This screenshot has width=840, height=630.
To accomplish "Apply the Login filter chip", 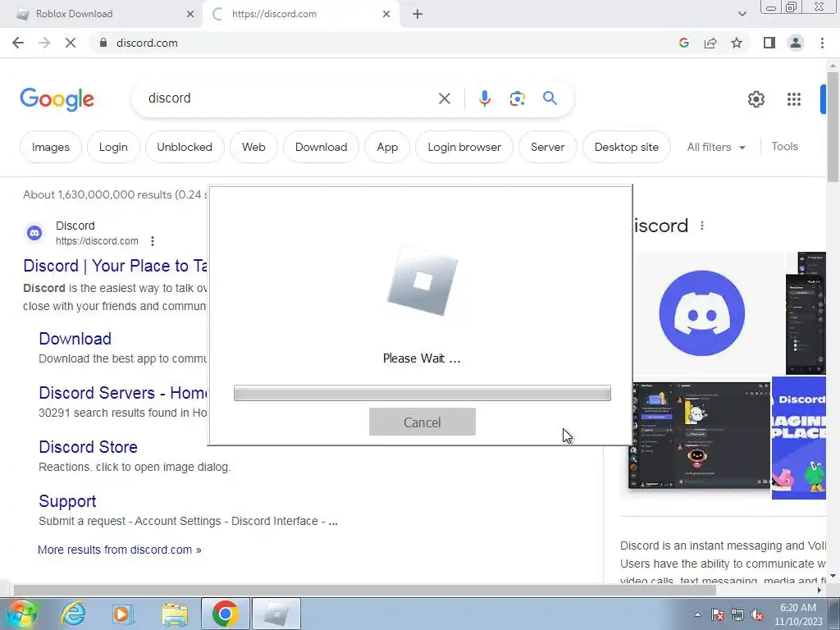I will click(x=113, y=147).
